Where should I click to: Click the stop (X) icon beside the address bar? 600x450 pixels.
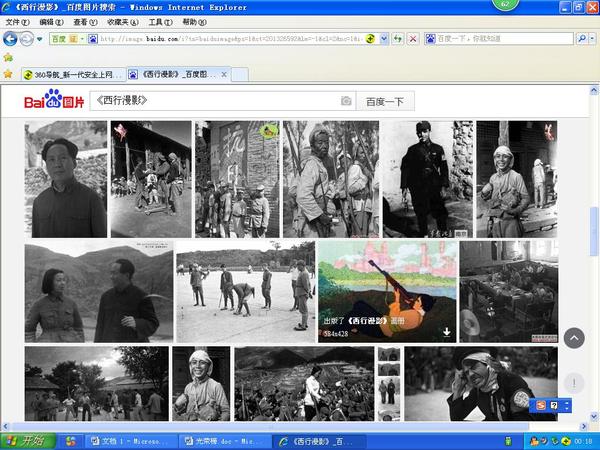click(x=413, y=39)
